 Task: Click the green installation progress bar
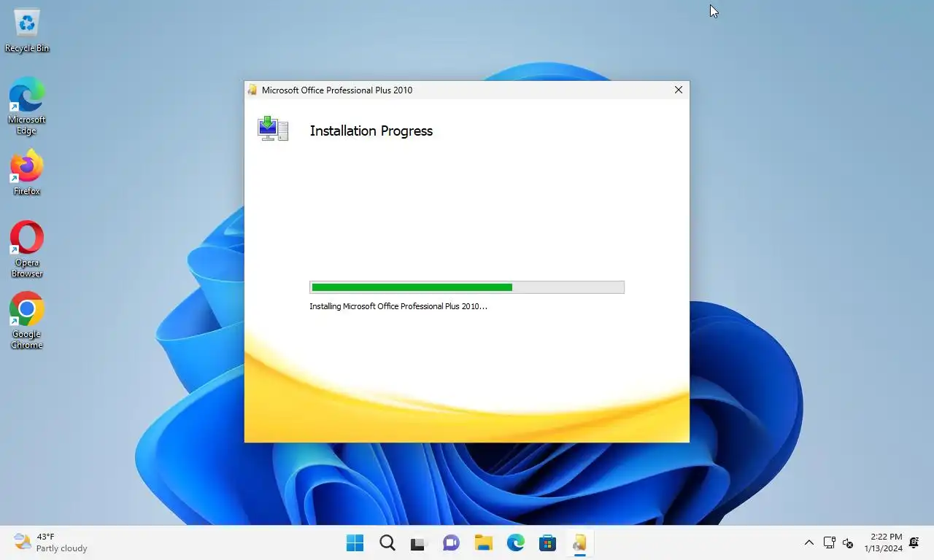pyautogui.click(x=467, y=287)
